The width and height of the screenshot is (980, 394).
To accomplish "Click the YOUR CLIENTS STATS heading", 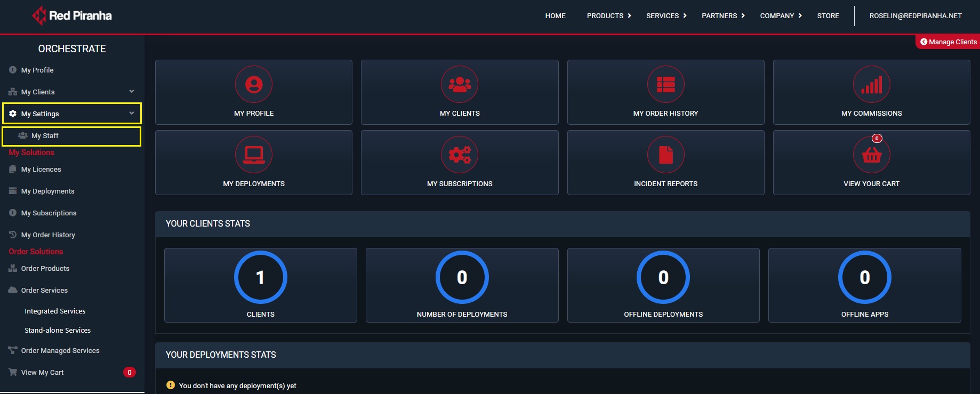I will click(208, 224).
